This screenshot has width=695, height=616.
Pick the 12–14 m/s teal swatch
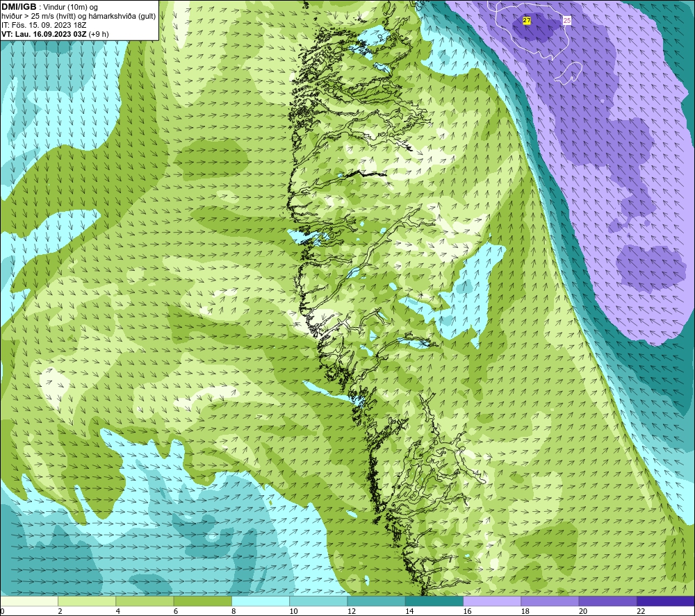pos(376,601)
